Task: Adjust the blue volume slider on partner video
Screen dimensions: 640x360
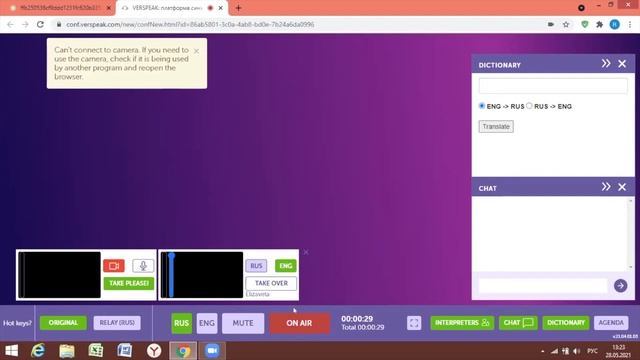Action: pos(171,275)
